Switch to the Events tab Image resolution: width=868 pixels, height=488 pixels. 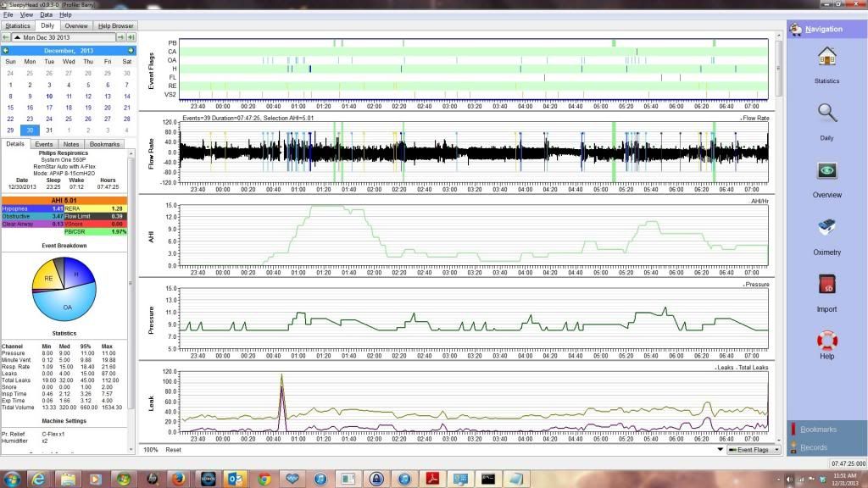(44, 145)
